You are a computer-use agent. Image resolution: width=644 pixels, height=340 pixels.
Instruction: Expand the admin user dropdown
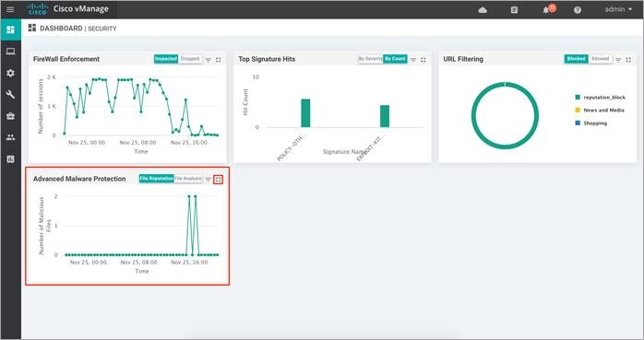pos(618,9)
